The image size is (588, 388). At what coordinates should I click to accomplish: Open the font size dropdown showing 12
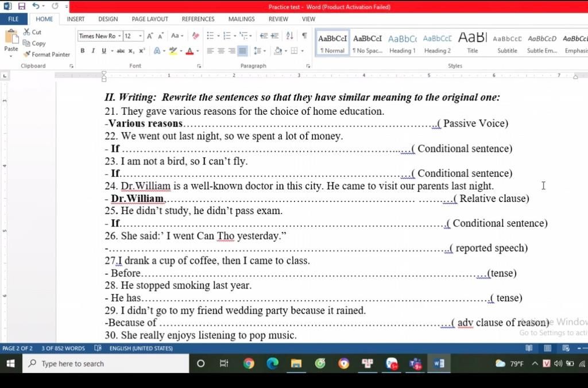[140, 36]
